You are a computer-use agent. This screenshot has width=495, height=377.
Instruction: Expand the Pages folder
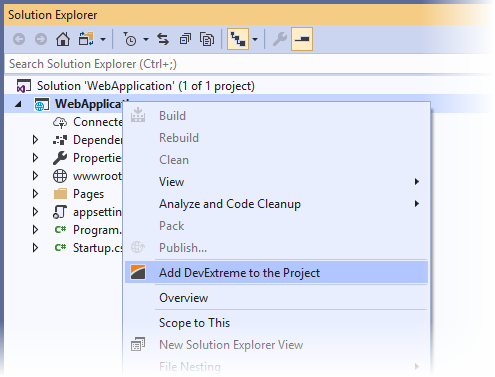[35, 194]
